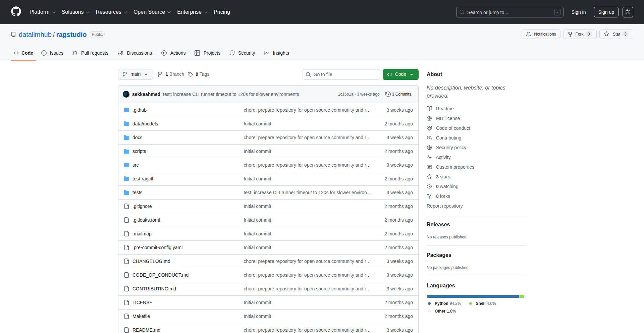Open sekkaahmed's profile link
Image resolution: width=644 pixels, height=333 pixels.
click(x=146, y=94)
